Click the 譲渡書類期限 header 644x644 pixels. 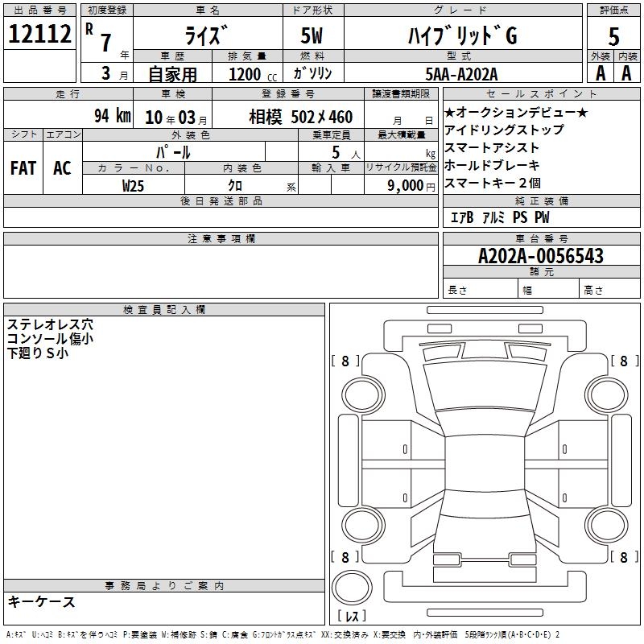coord(401,93)
